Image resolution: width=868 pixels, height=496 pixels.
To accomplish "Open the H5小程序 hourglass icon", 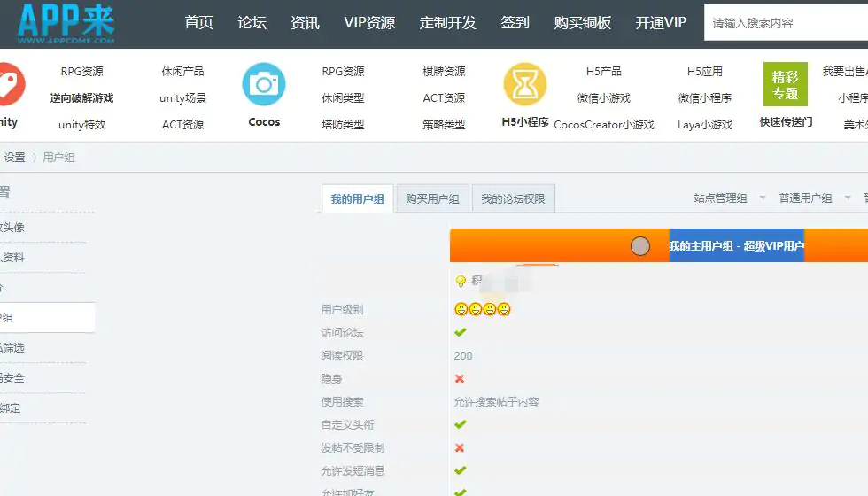I will pyautogui.click(x=524, y=84).
